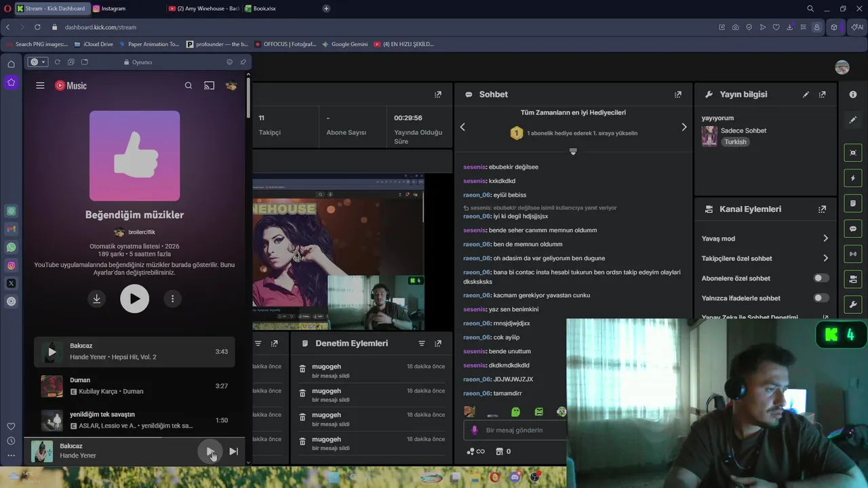868x488 pixels.
Task: Click broadcast signal icon in Kick right sidebar
Action: 853,253
